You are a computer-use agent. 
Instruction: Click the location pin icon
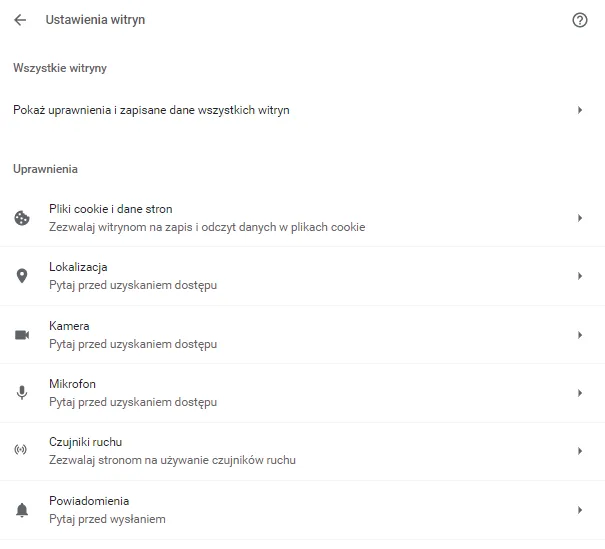click(x=22, y=276)
